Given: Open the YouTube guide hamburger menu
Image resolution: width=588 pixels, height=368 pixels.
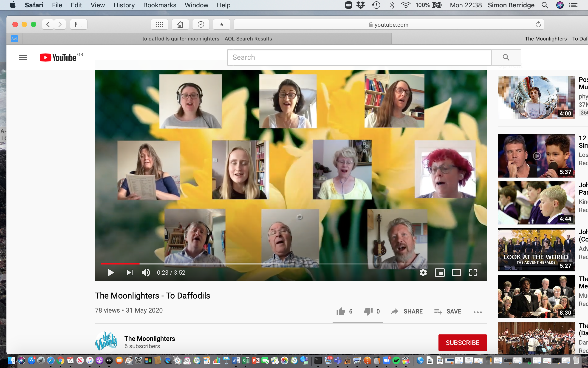Looking at the screenshot, I should (23, 57).
